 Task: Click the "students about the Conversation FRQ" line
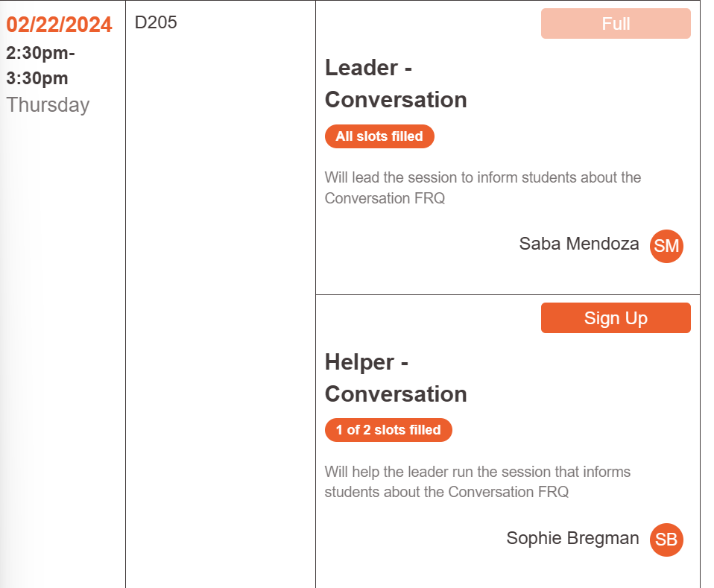(446, 492)
